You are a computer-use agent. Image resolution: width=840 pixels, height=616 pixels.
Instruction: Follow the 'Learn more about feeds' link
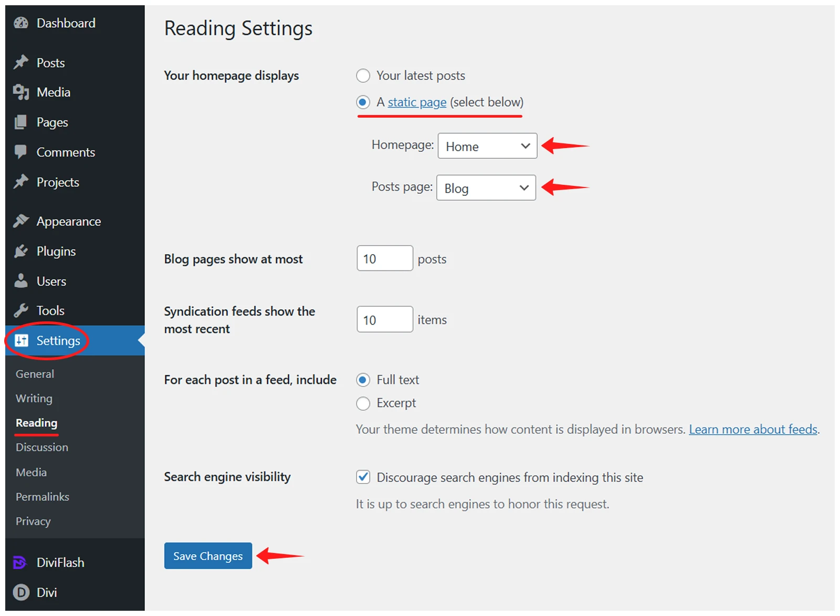(753, 430)
